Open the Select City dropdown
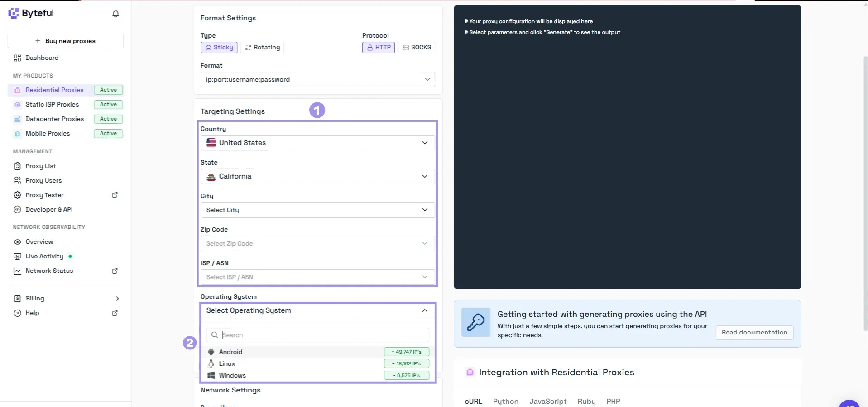This screenshot has width=868, height=407. coord(317,210)
